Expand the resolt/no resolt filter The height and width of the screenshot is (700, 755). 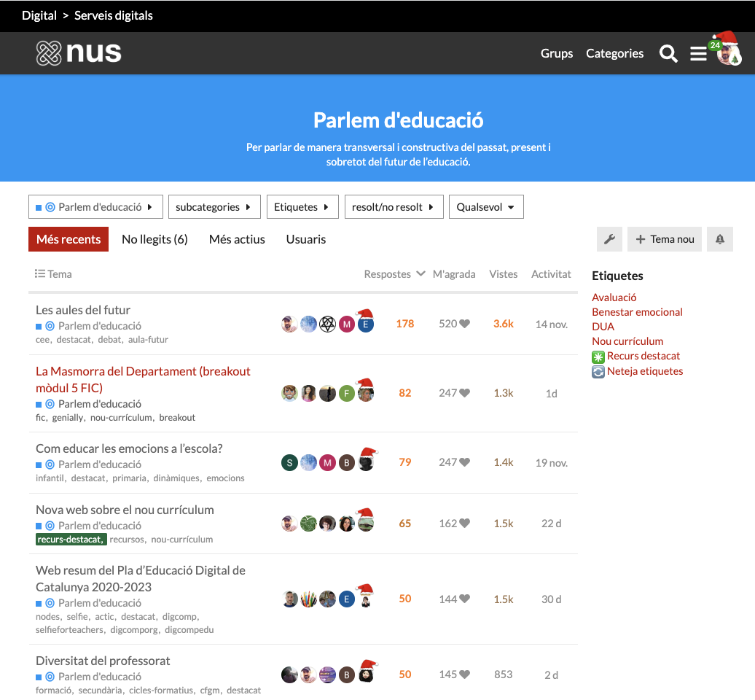[393, 207]
